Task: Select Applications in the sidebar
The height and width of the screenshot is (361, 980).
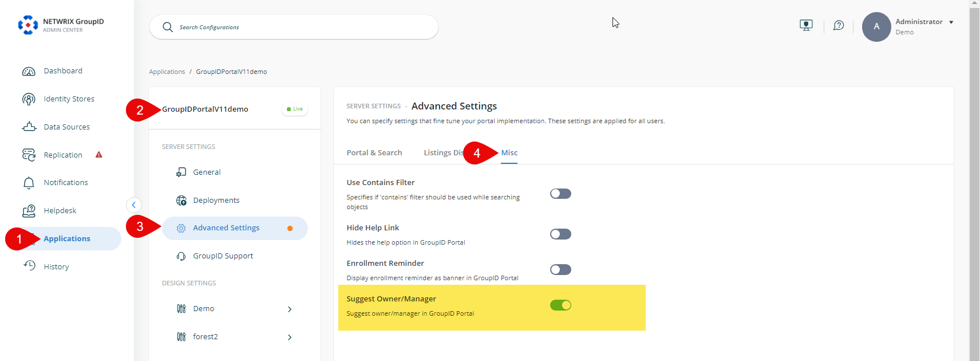Action: tap(67, 239)
